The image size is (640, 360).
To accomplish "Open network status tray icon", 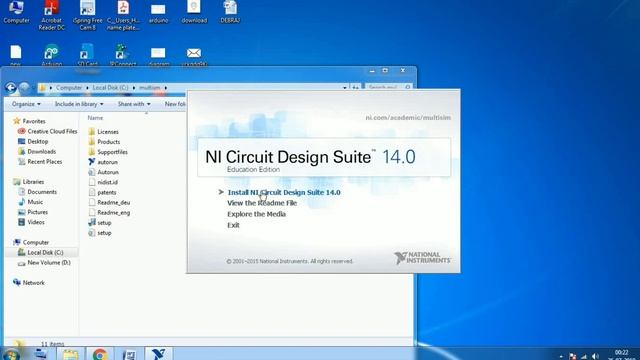I will 584,356.
